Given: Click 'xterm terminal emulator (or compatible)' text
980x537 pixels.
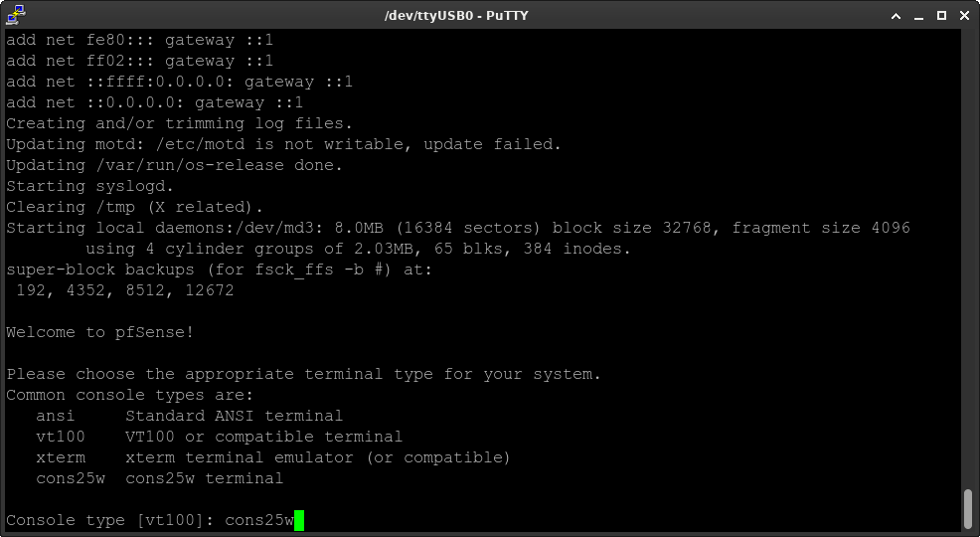Looking at the screenshot, I should [x=317, y=457].
